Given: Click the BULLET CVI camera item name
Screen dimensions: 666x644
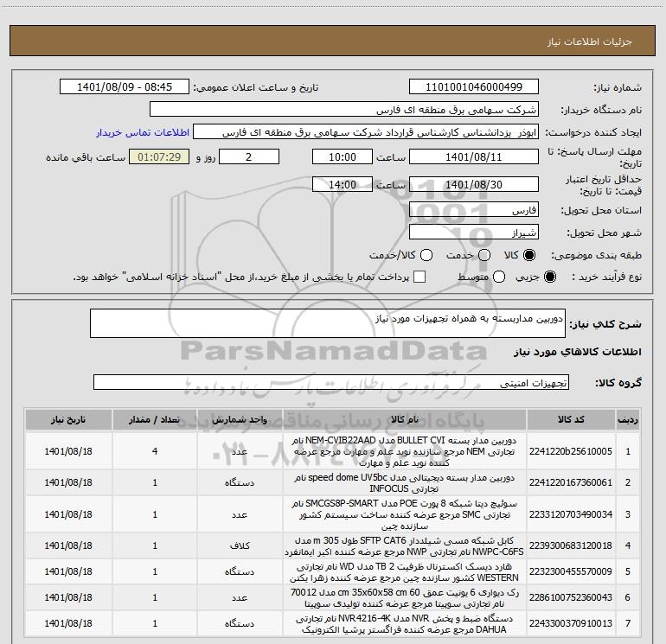Looking at the screenshot, I should (x=405, y=451).
